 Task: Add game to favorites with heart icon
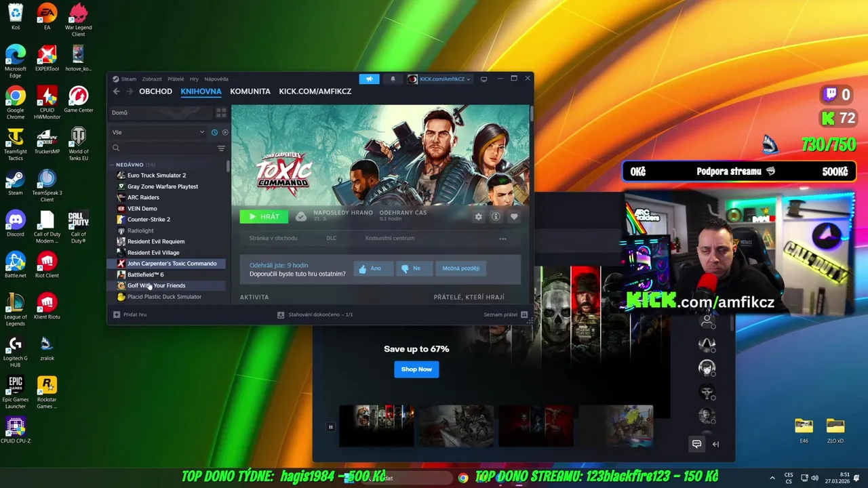pos(514,217)
